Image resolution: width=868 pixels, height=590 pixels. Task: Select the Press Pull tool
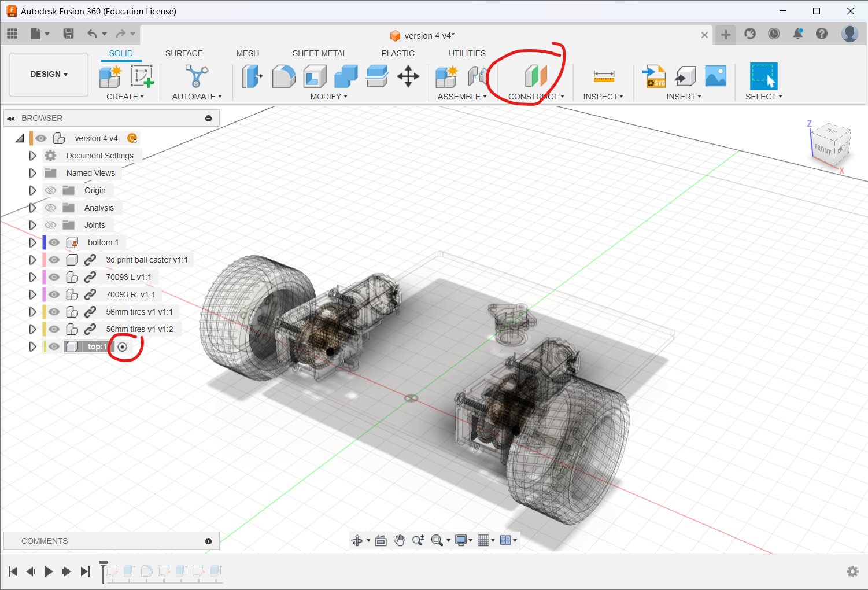[x=252, y=76]
